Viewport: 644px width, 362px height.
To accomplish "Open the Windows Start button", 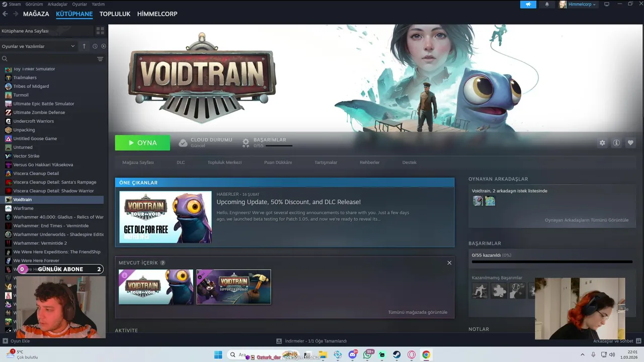I will click(x=218, y=355).
